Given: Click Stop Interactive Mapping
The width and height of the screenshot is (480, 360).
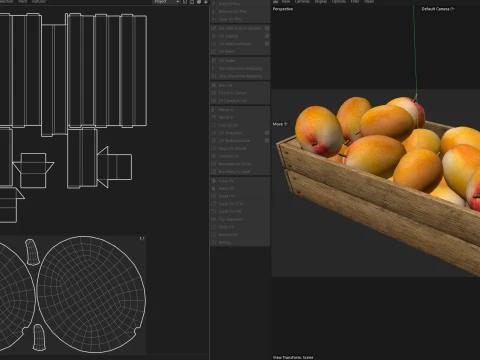Looking at the screenshot, I should [x=240, y=76].
